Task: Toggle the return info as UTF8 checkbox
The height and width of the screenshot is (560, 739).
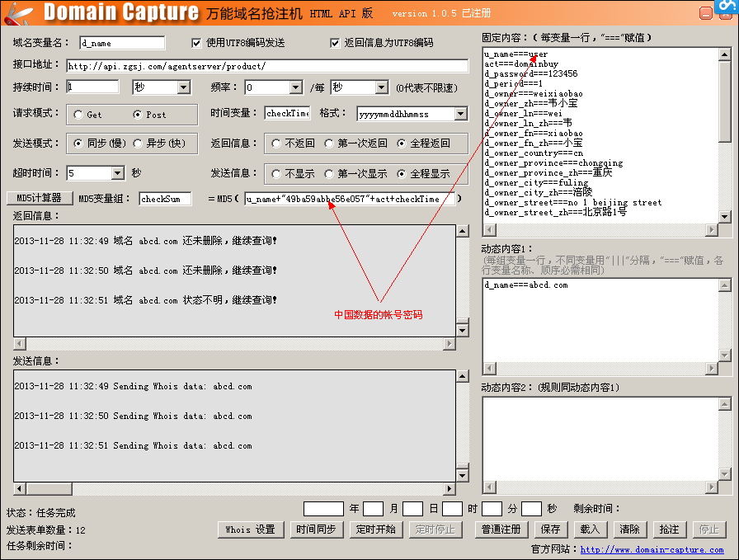Action: coord(335,43)
